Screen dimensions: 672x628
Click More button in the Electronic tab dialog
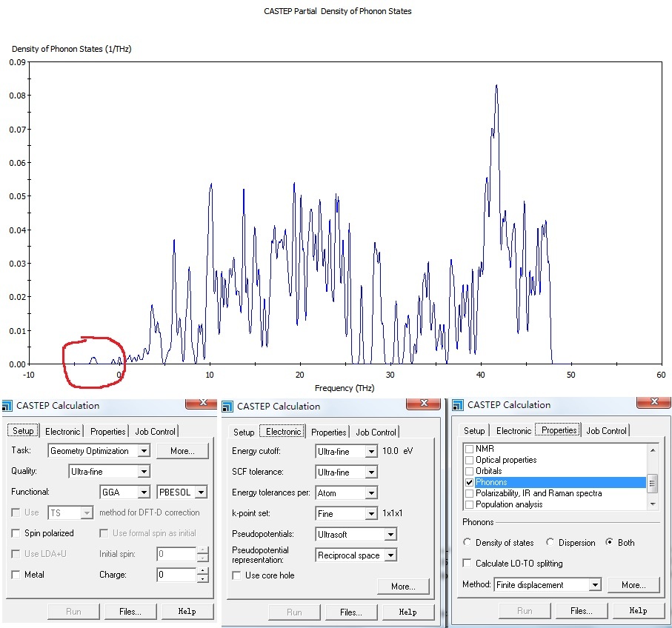tap(403, 587)
